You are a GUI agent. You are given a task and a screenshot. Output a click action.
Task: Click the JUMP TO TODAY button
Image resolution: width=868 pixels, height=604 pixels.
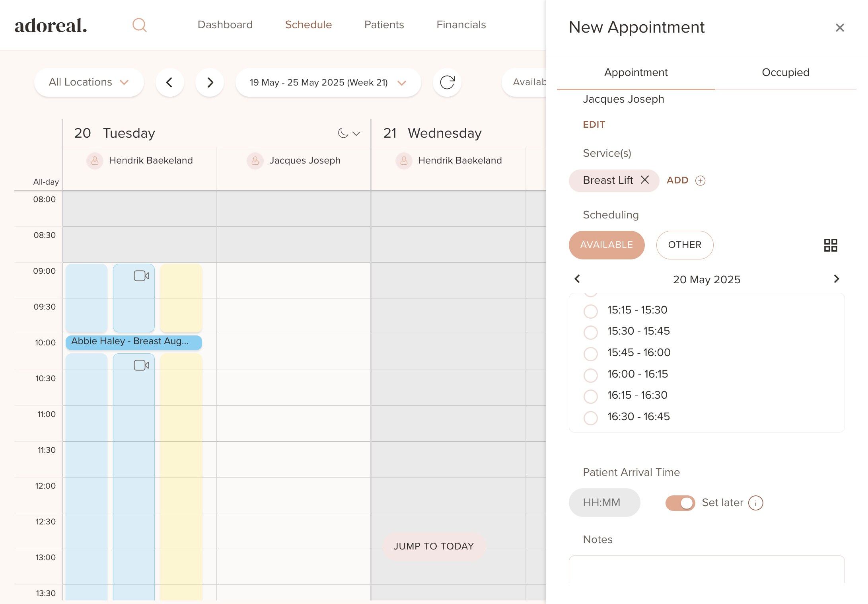[x=433, y=546]
